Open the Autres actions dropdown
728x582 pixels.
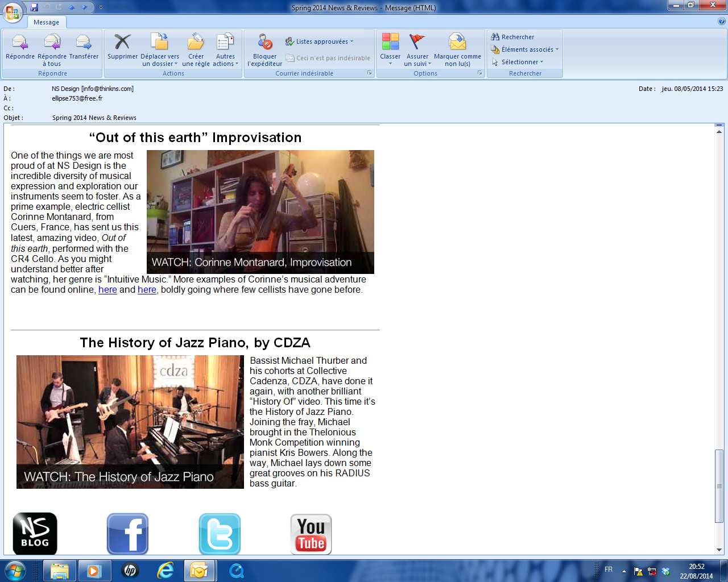pos(225,60)
